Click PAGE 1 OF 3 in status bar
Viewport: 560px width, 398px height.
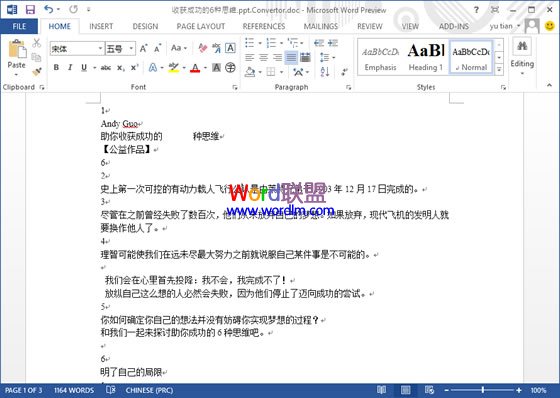pyautogui.click(x=24, y=390)
